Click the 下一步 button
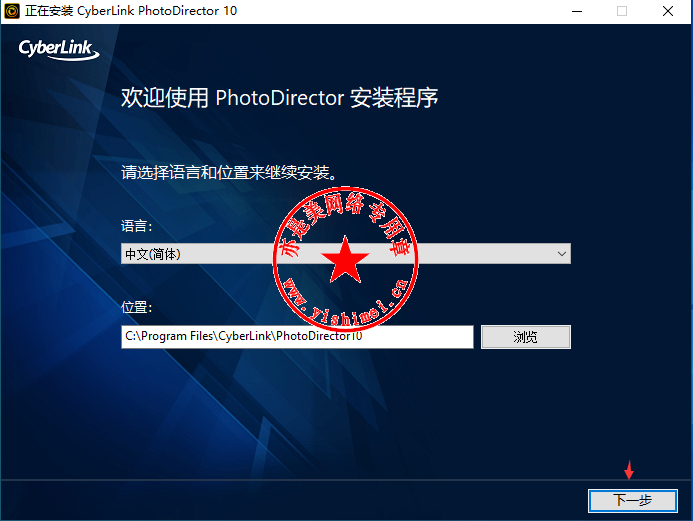 point(632,501)
